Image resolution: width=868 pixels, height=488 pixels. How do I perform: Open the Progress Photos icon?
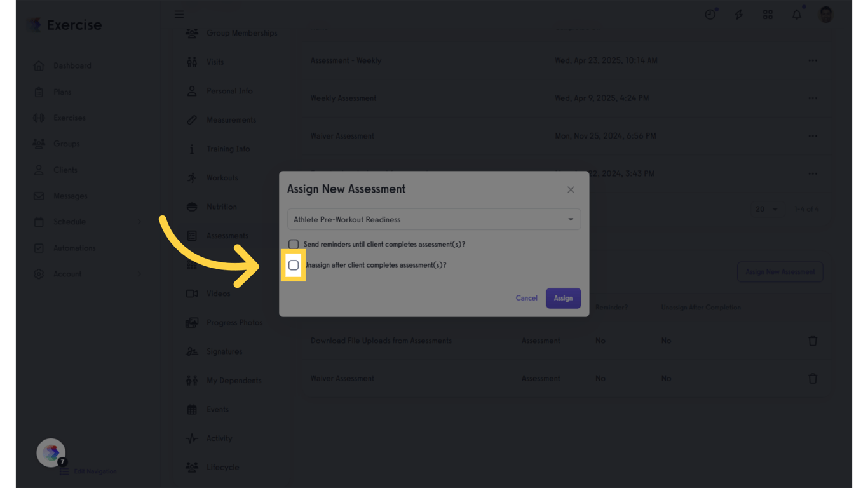tap(191, 322)
